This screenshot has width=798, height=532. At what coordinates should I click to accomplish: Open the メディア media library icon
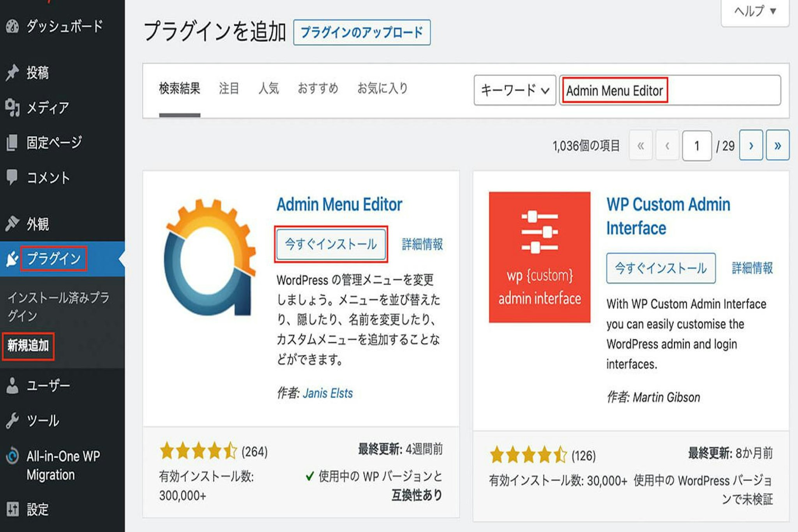[12, 107]
